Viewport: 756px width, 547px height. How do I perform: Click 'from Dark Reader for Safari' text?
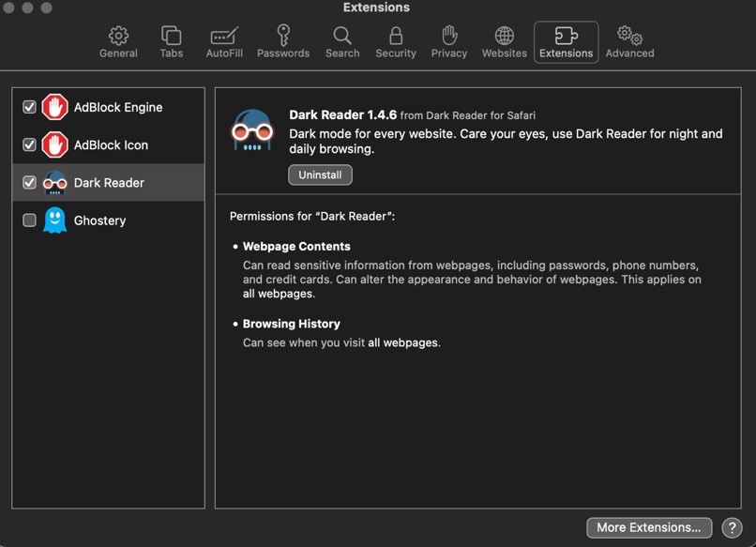468,115
